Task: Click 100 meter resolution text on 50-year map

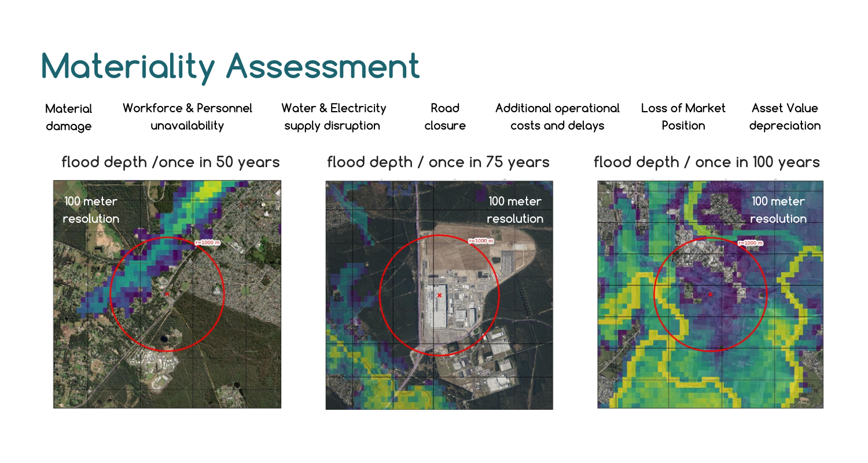Action: pyautogui.click(x=91, y=210)
